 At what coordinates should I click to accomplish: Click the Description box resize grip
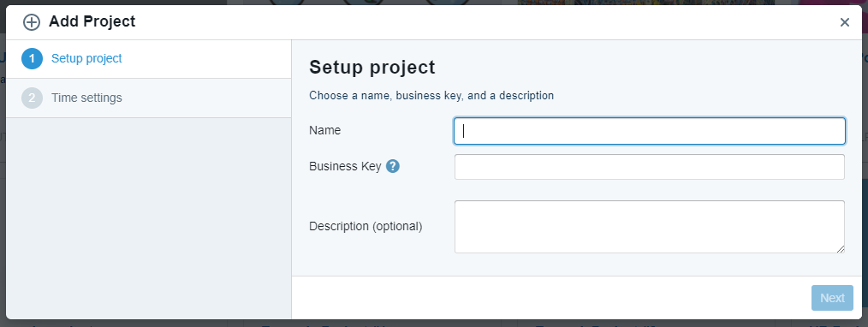click(x=841, y=249)
